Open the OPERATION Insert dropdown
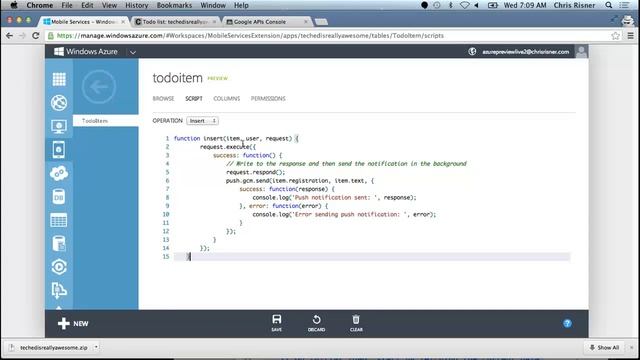Image resolution: width=640 pixels, height=360 pixels. pyautogui.click(x=202, y=121)
